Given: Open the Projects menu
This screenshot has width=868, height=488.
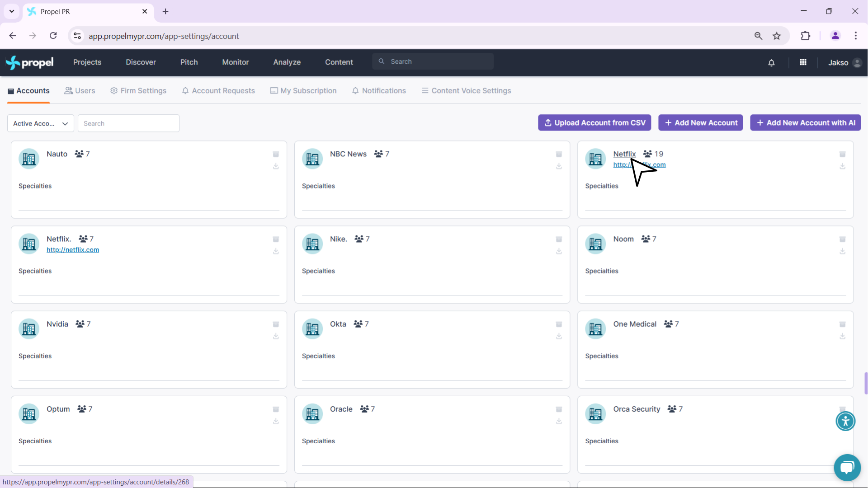Looking at the screenshot, I should [x=87, y=62].
